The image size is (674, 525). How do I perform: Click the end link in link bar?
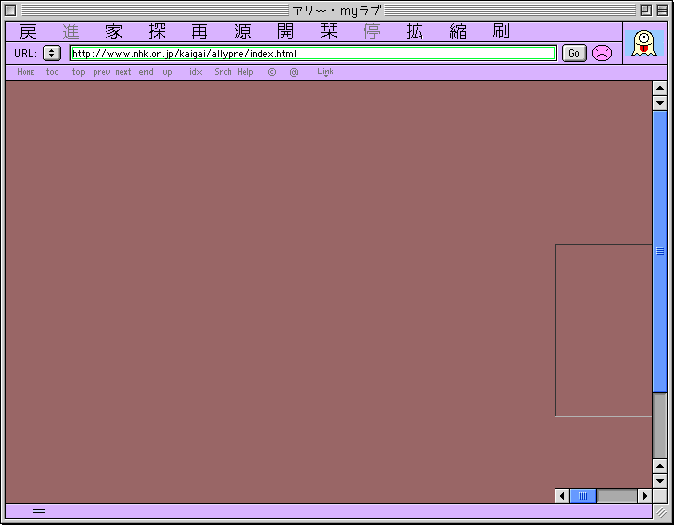click(x=146, y=72)
